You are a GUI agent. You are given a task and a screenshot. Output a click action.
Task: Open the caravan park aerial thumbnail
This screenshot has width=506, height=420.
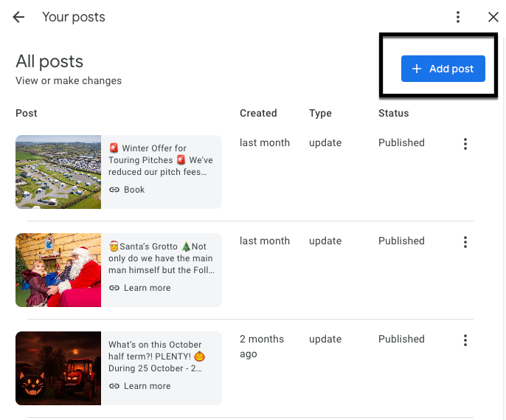[x=58, y=172]
